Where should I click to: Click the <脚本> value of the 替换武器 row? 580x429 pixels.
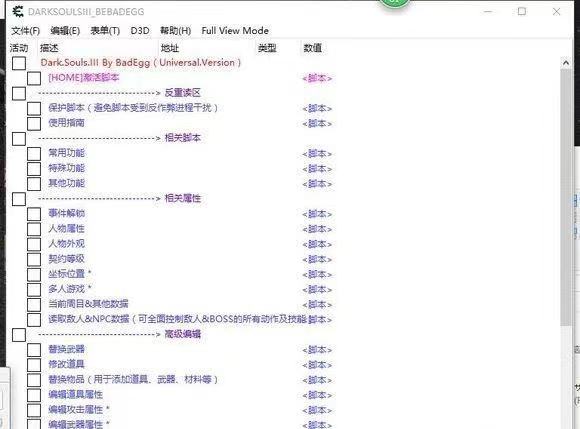click(x=317, y=350)
